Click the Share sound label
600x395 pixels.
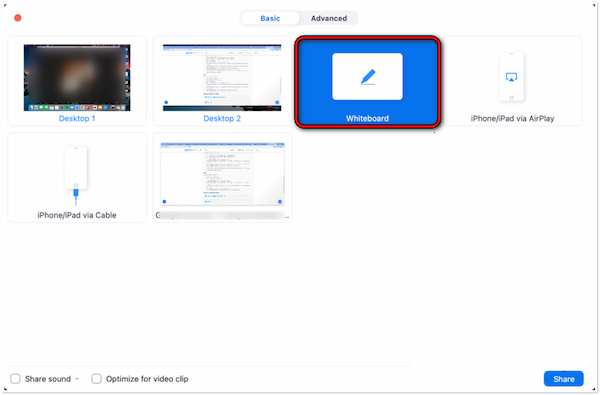[x=48, y=379]
